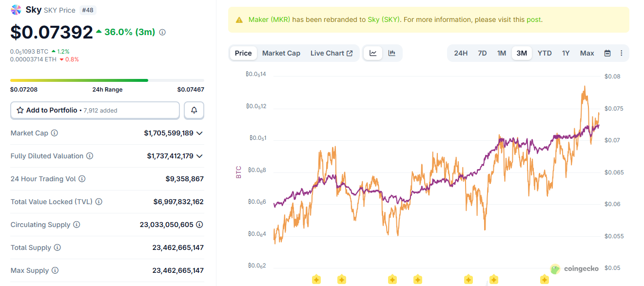Viewport: 644px width, 286px height.
Task: Follow the Maker (MKR) link
Action: pyautogui.click(x=269, y=20)
